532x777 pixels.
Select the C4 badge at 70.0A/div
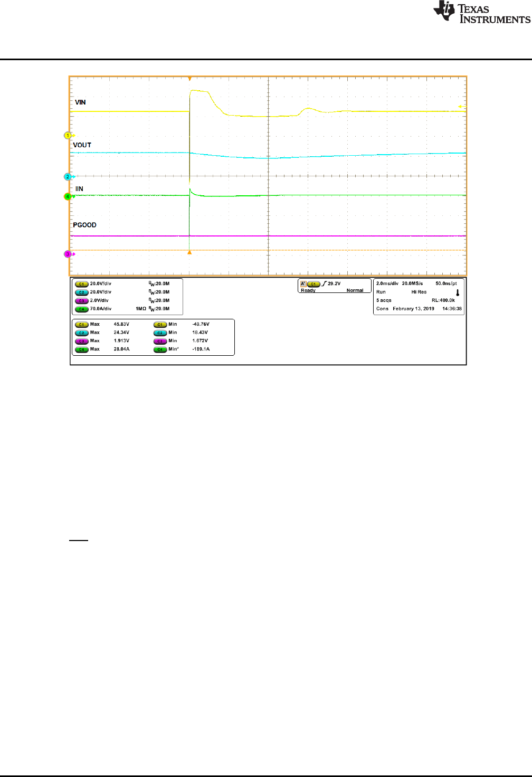[81, 309]
